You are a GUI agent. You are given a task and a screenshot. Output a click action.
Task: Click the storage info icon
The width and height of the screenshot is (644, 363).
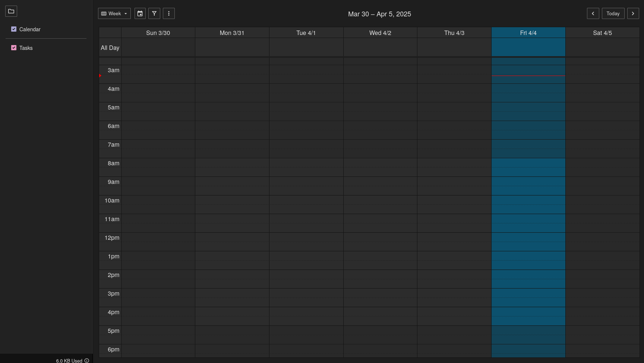pos(87,360)
